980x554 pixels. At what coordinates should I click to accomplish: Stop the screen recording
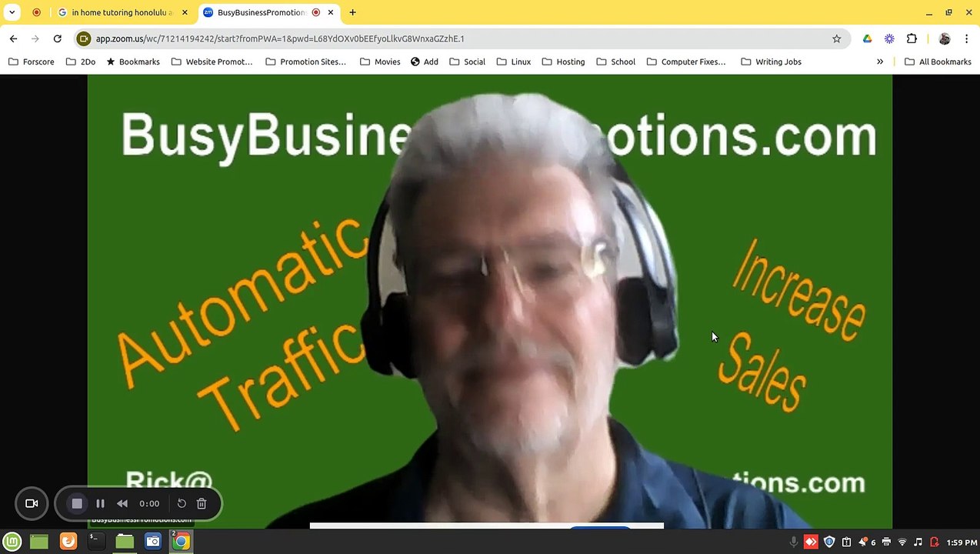(77, 504)
